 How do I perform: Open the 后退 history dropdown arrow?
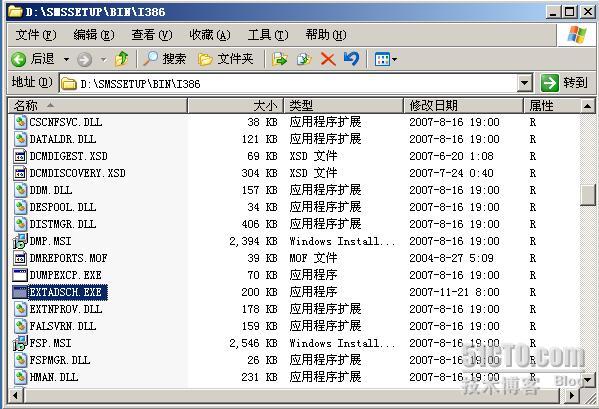click(x=66, y=59)
